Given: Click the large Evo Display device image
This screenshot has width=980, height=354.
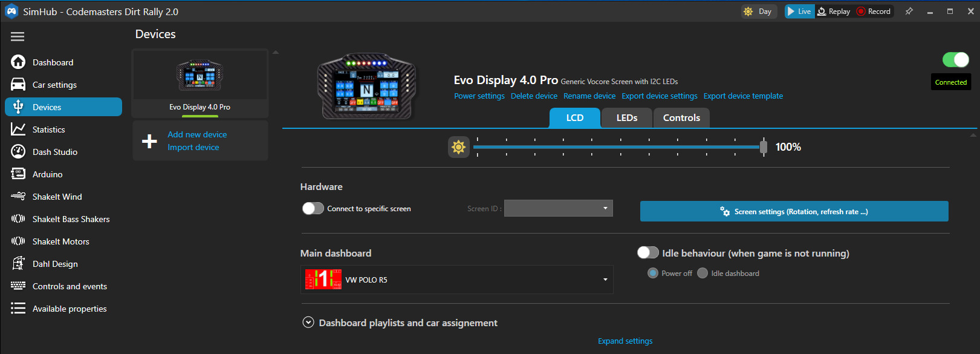Looking at the screenshot, I should point(367,86).
